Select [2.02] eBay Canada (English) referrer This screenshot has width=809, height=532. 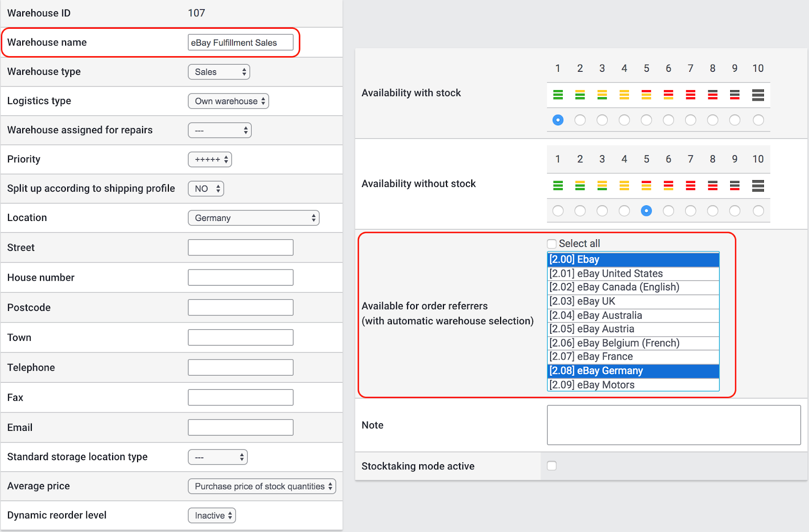tap(633, 287)
